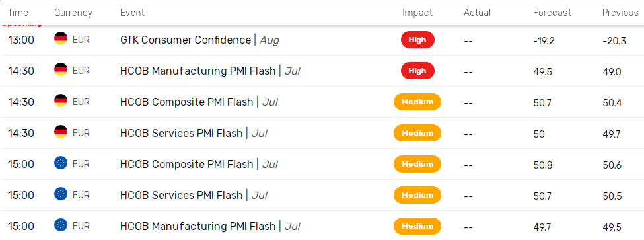Click German flag on Composite PMI 14:30 row

point(61,102)
